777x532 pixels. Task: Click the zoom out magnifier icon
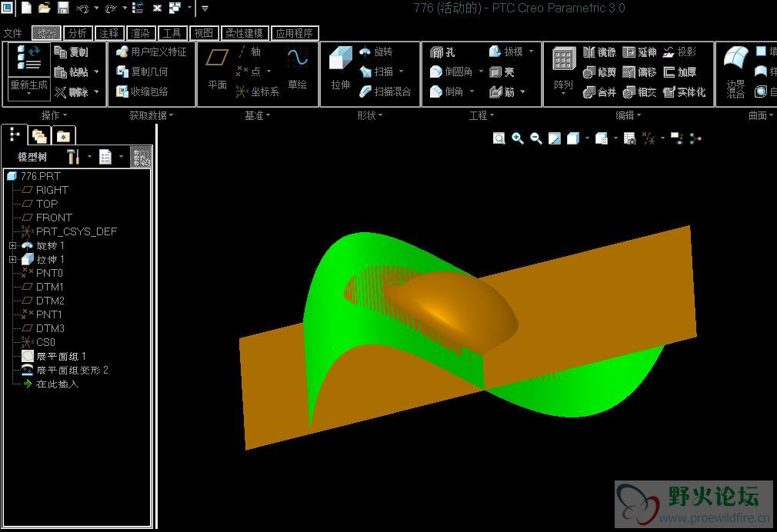click(535, 138)
